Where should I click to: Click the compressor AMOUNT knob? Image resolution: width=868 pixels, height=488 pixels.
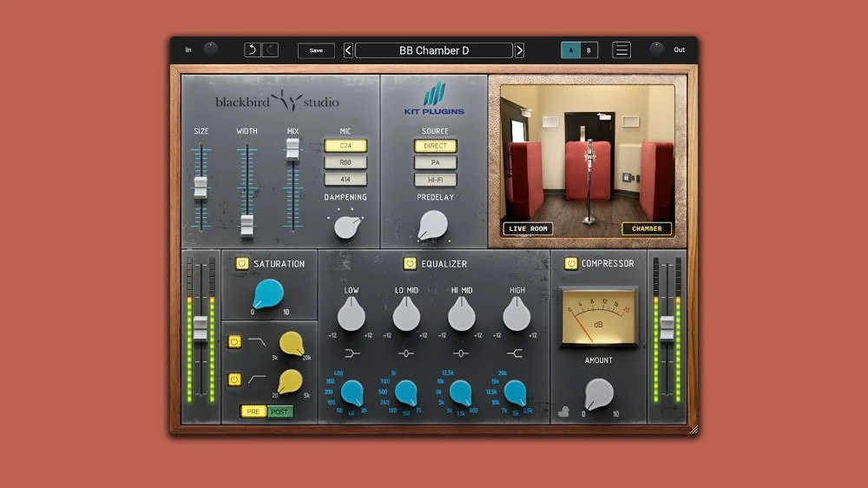(x=599, y=394)
